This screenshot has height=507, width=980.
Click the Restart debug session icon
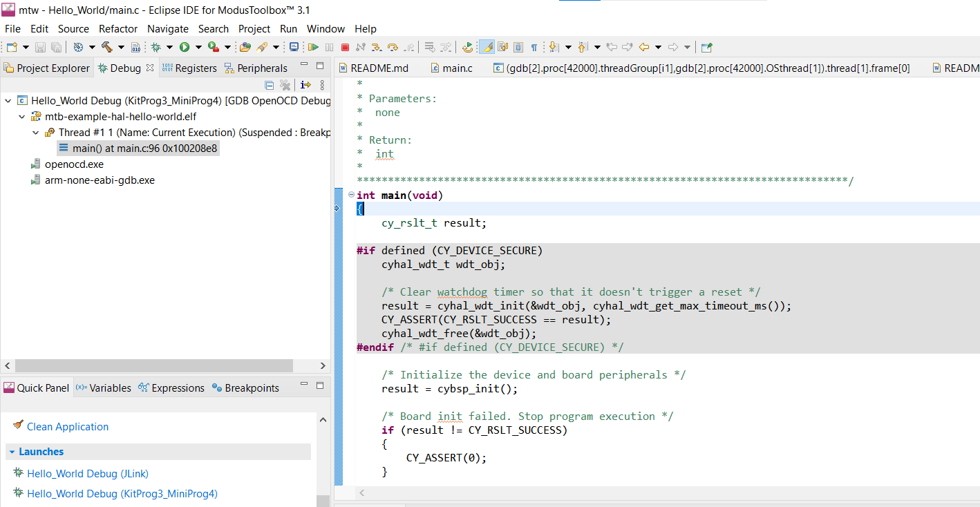[468, 47]
